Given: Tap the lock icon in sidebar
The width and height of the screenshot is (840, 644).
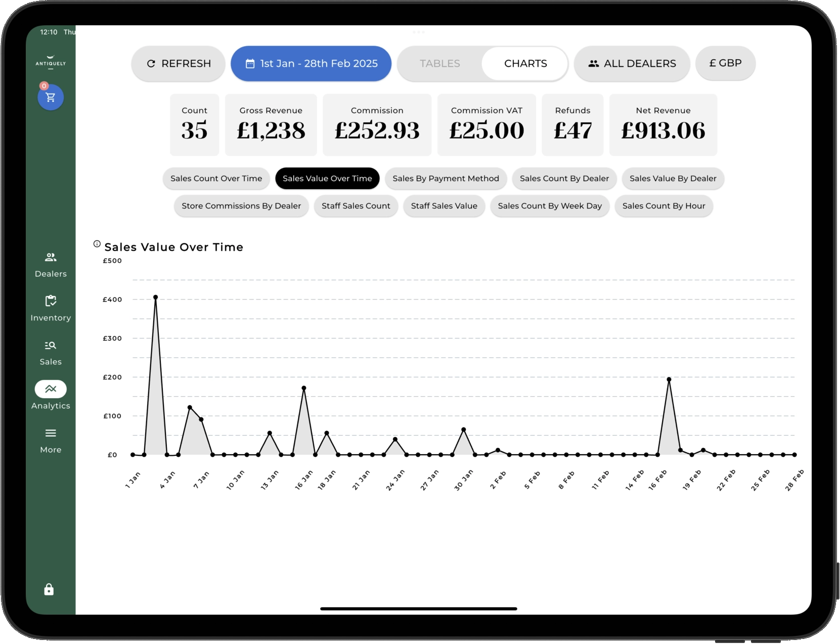Looking at the screenshot, I should (49, 589).
